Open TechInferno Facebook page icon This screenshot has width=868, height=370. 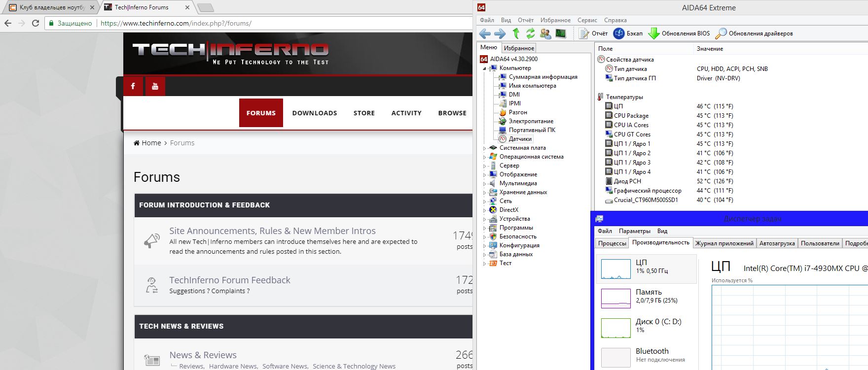tap(133, 86)
